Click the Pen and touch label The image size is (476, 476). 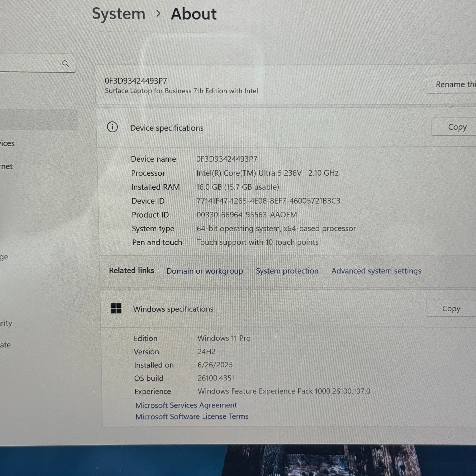point(157,242)
